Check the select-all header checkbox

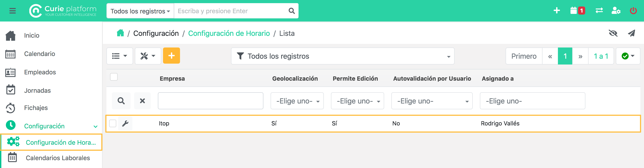pos(114,77)
